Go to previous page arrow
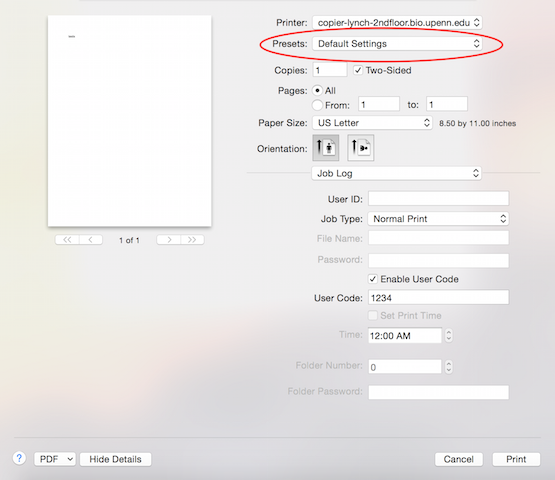The image size is (555, 480). coord(91,240)
